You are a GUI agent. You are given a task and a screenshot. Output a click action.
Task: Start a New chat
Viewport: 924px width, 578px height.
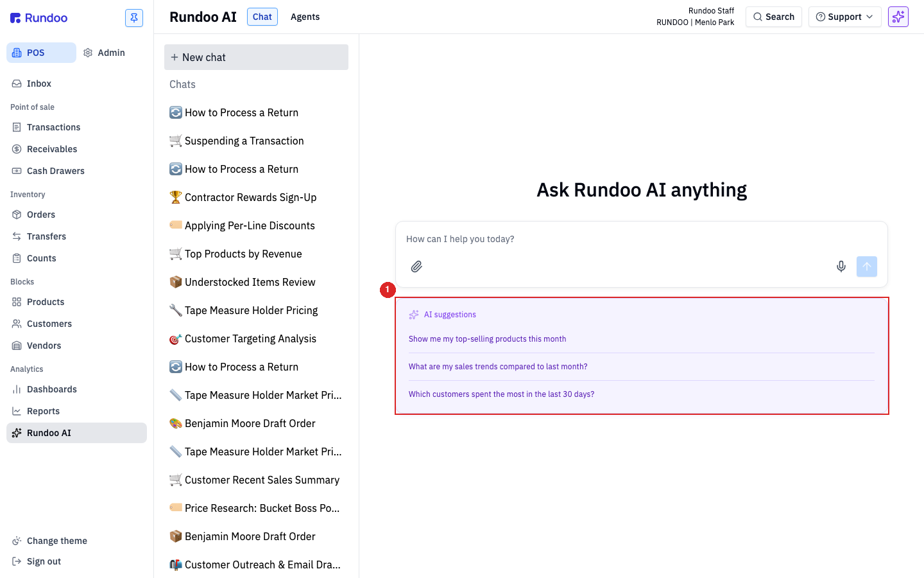tap(256, 57)
